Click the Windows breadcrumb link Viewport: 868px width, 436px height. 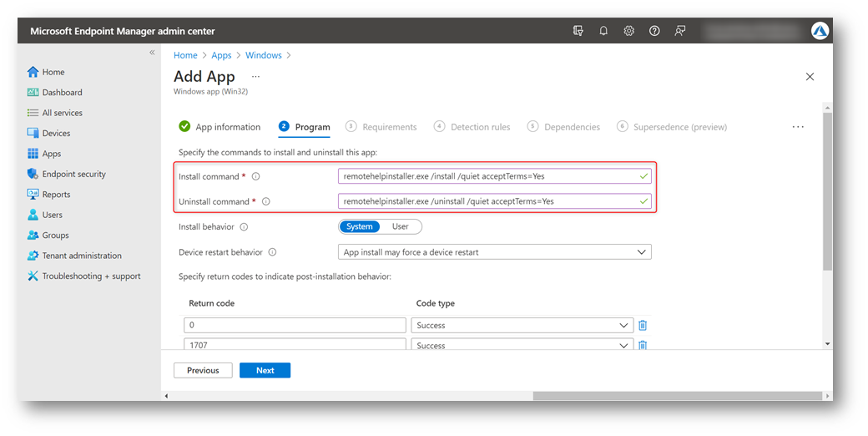pos(264,55)
